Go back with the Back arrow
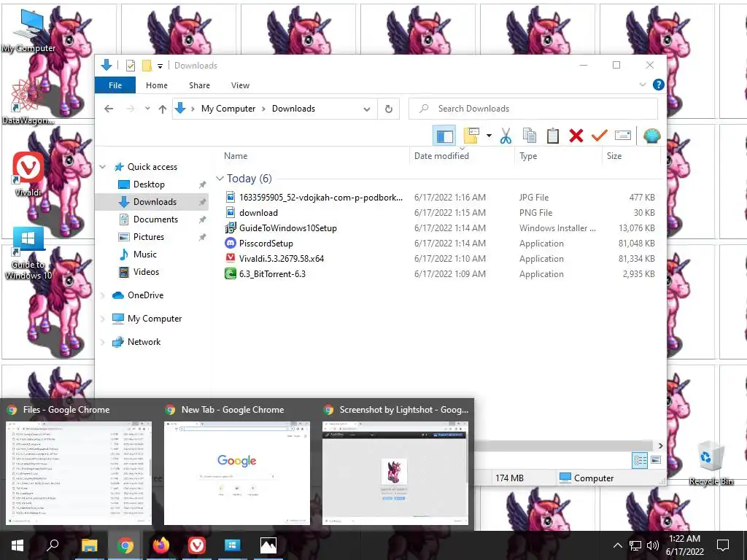 pos(109,109)
